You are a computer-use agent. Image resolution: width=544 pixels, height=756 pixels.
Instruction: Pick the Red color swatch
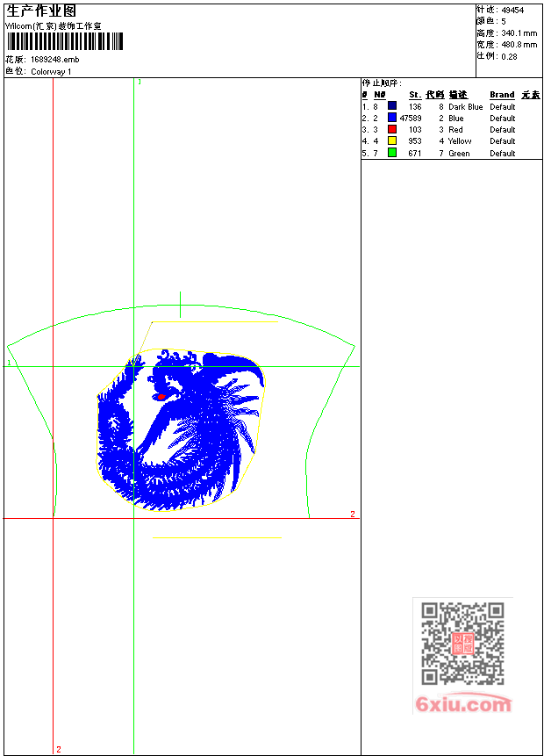pos(392,129)
